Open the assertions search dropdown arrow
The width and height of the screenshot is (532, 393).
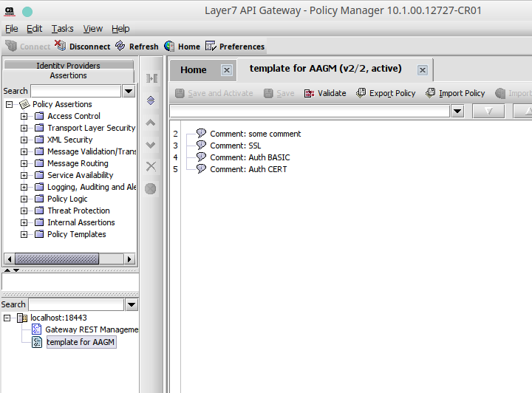[x=129, y=91]
